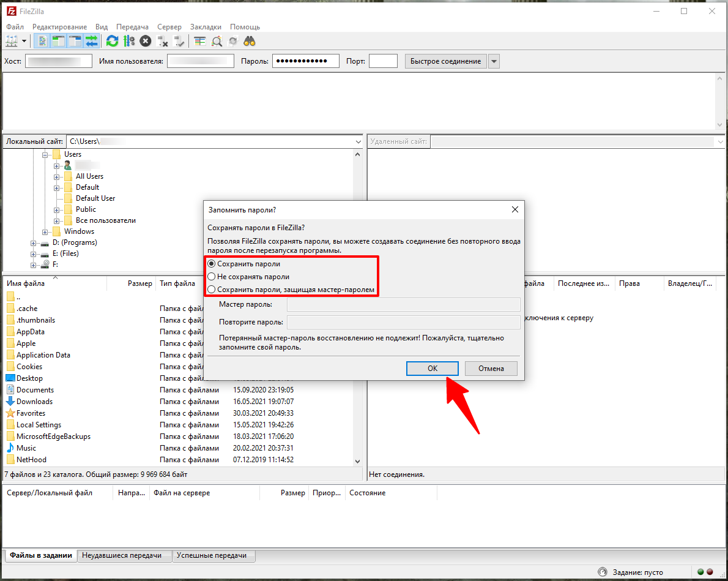Open the 'Передача' menu
The width and height of the screenshot is (728, 581).
[x=132, y=27]
